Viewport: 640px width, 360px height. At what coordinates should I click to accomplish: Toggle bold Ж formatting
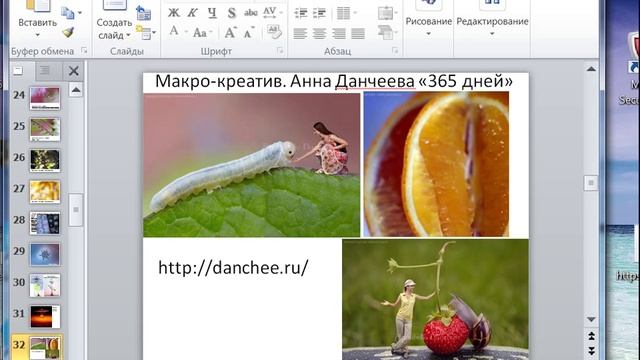point(173,13)
